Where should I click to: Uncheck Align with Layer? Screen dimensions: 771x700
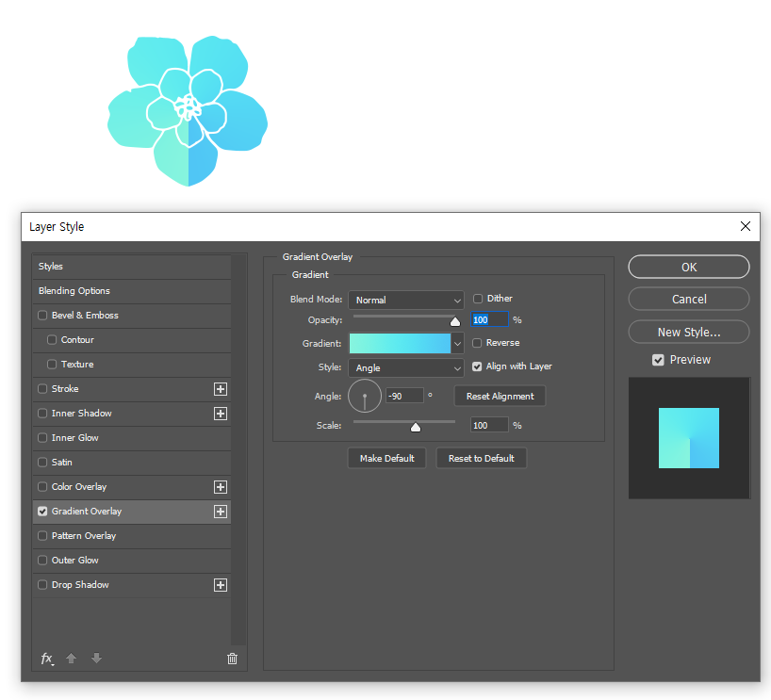477,366
